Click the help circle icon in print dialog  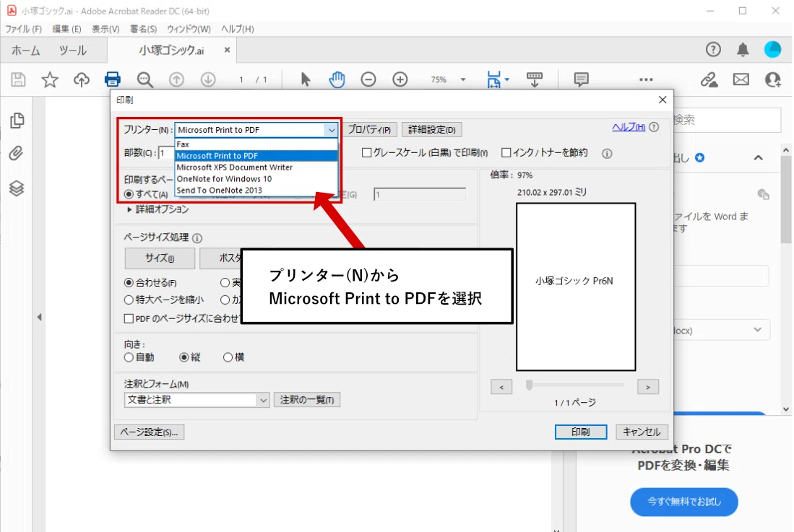point(654,127)
